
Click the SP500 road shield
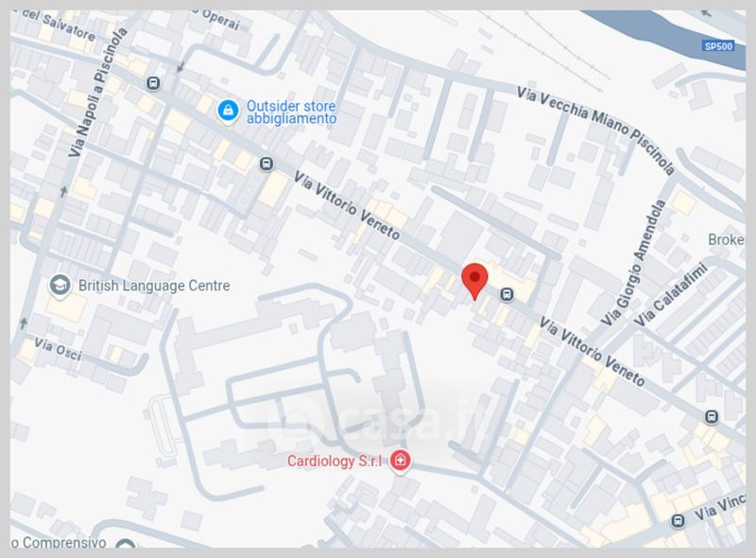[718, 46]
